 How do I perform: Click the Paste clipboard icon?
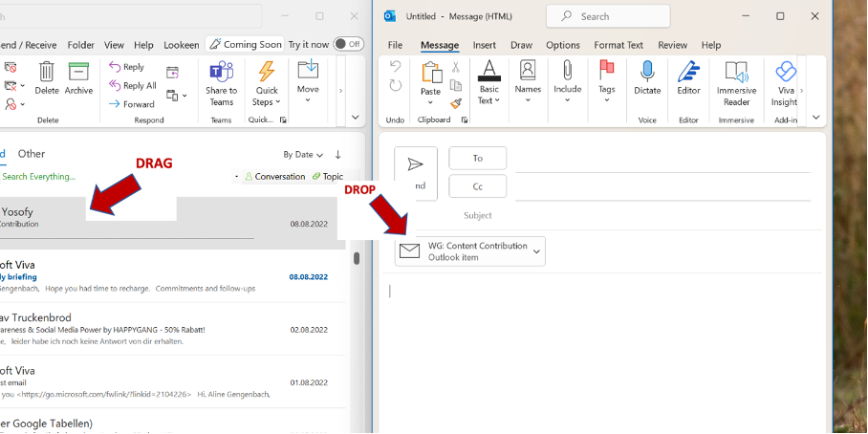click(431, 74)
